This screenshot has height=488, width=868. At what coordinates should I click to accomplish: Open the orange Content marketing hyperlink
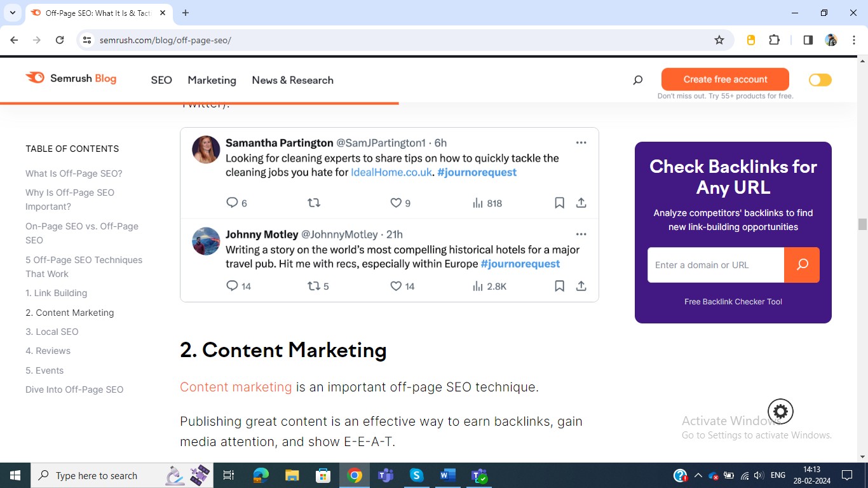pos(236,387)
